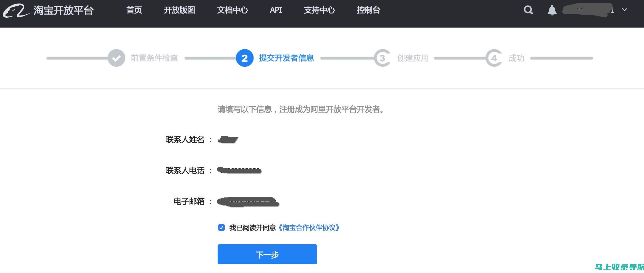Click the completed step checkmark circle
The image size is (644, 273).
(117, 58)
